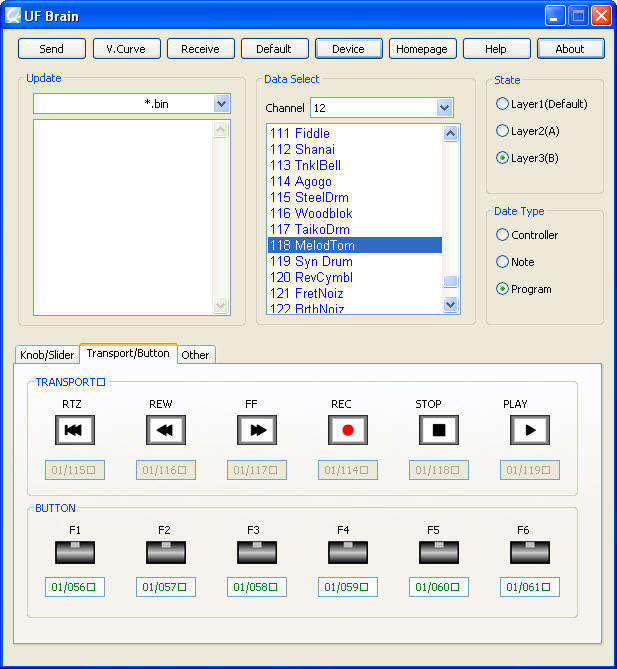Minimize the UF Brain window
The height and width of the screenshot is (669, 617).
pos(555,16)
